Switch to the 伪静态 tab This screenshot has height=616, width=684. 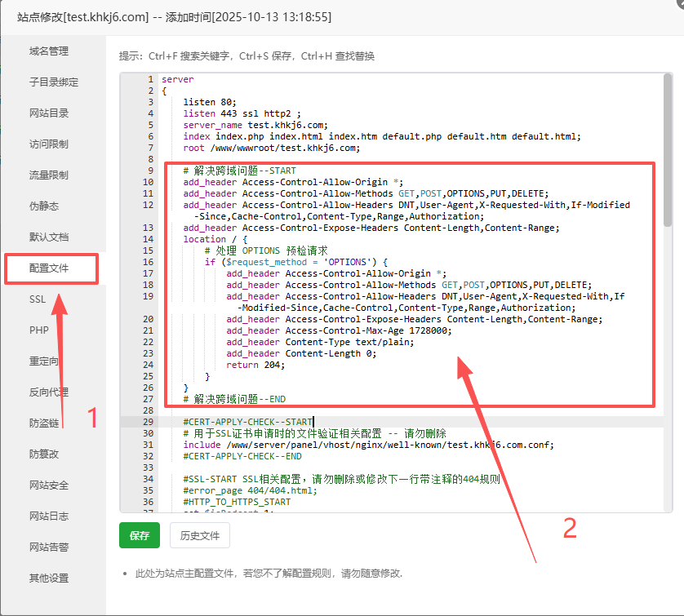(44, 206)
